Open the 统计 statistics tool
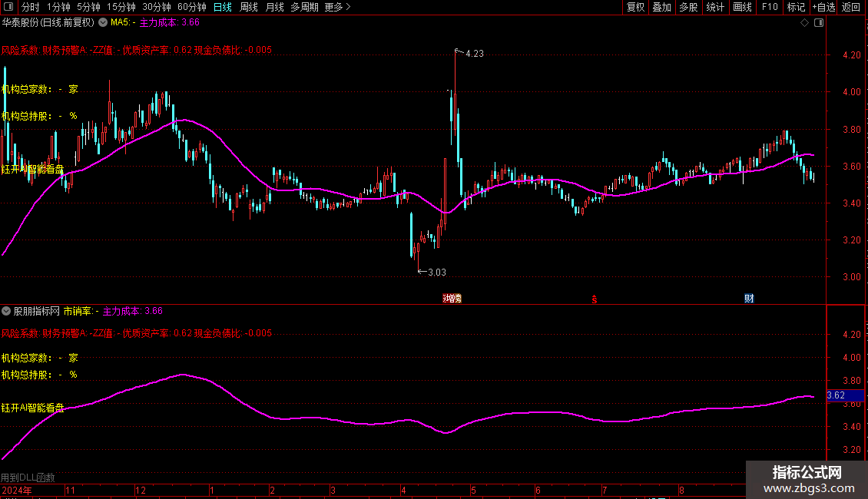The width and height of the screenshot is (868, 499). click(715, 7)
